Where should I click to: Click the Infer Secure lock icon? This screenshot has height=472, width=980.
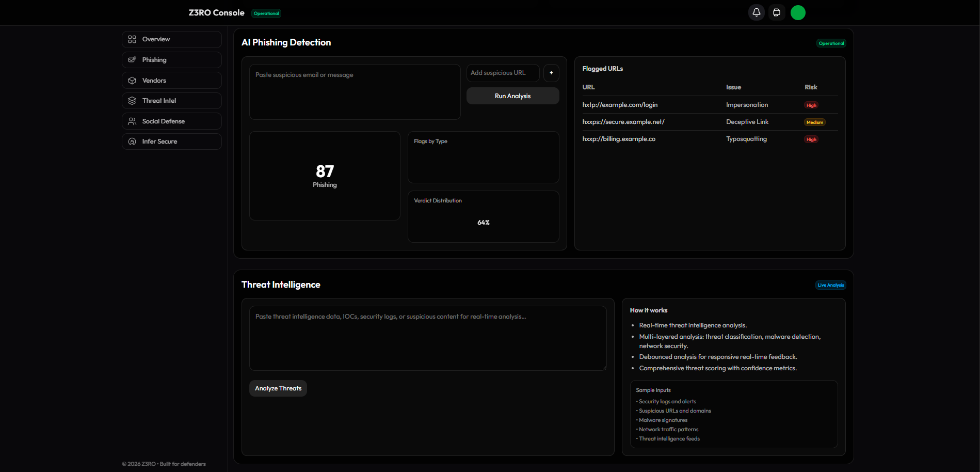132,141
